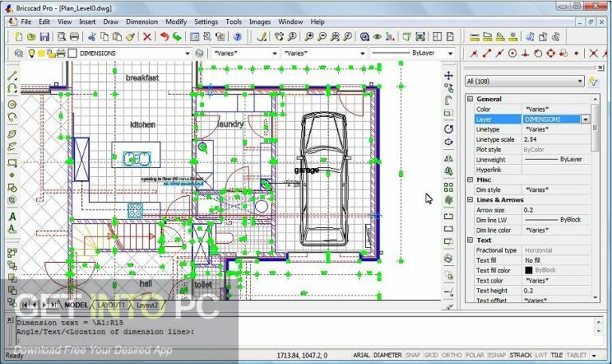
Task: Activate Endpoint snap icon
Action: pos(487,53)
